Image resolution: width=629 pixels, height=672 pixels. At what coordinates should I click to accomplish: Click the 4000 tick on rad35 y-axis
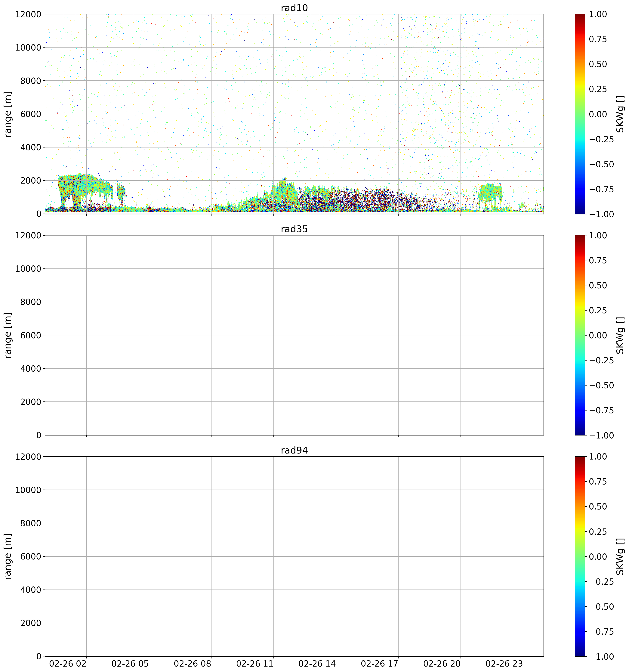click(x=30, y=368)
